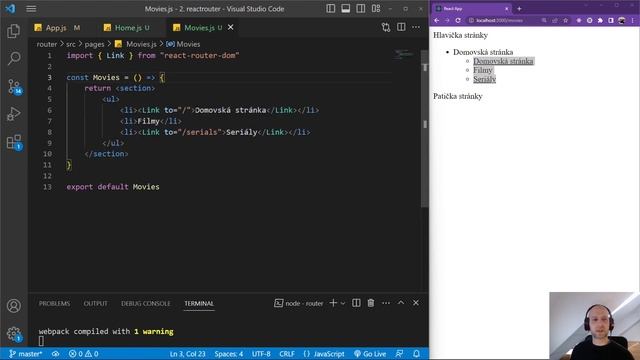Image resolution: width=640 pixels, height=360 pixels.
Task: Open the Customize Layout icon
Action: pos(376,9)
